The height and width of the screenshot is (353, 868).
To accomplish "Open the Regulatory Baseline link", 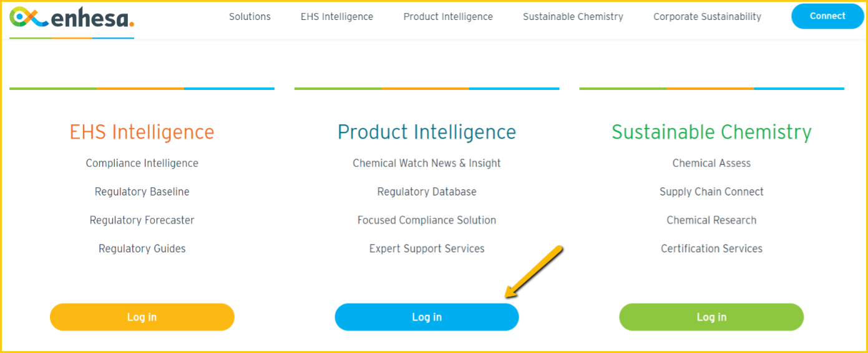I will pyautogui.click(x=142, y=192).
